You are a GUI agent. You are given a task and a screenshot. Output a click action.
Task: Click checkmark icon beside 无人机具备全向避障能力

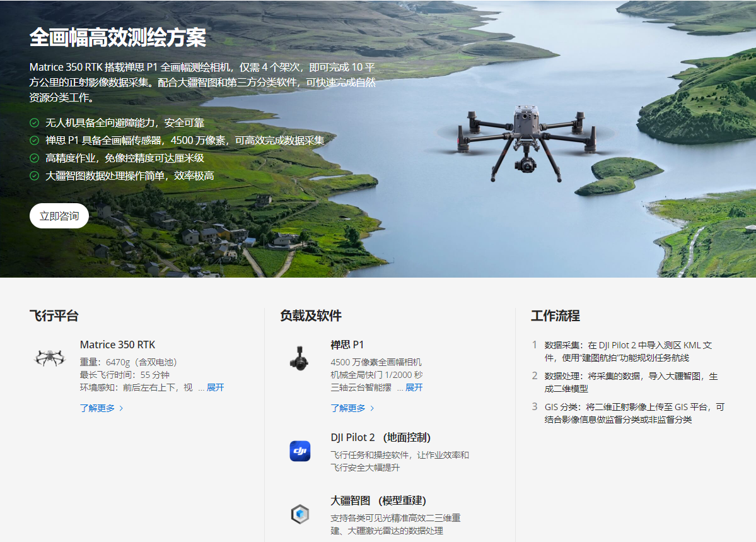pyautogui.click(x=35, y=123)
